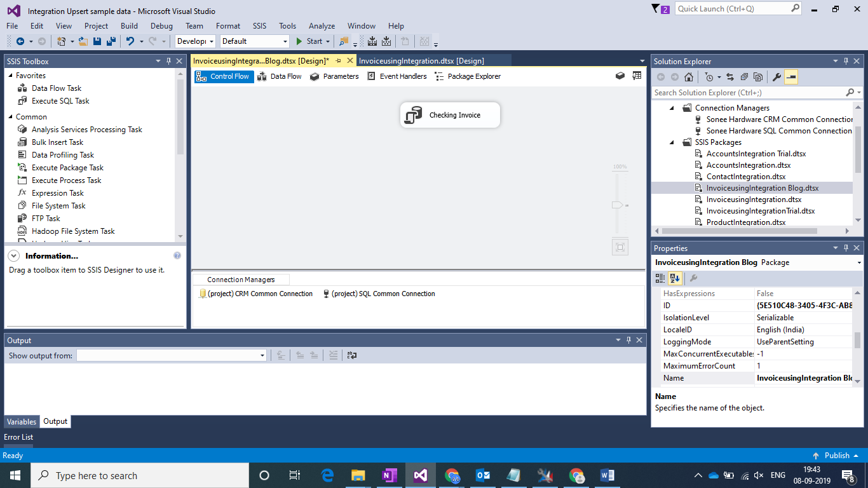868x488 pixels.
Task: Collapse the SSIS Packages node in Solution Explorer
Action: pyautogui.click(x=672, y=142)
